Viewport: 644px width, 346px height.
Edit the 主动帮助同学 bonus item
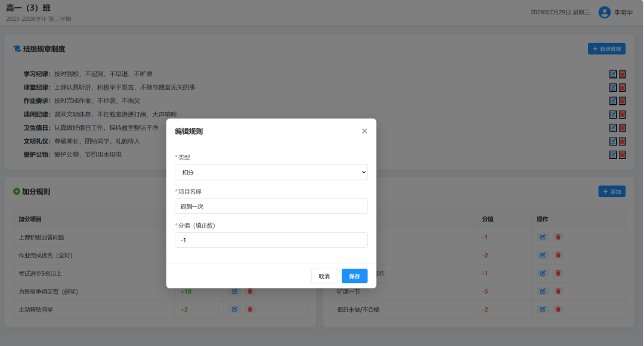tap(234, 309)
